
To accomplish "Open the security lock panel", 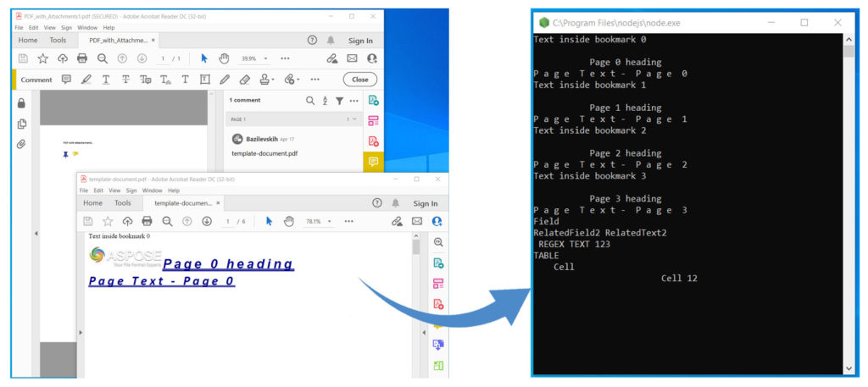I will pyautogui.click(x=21, y=103).
